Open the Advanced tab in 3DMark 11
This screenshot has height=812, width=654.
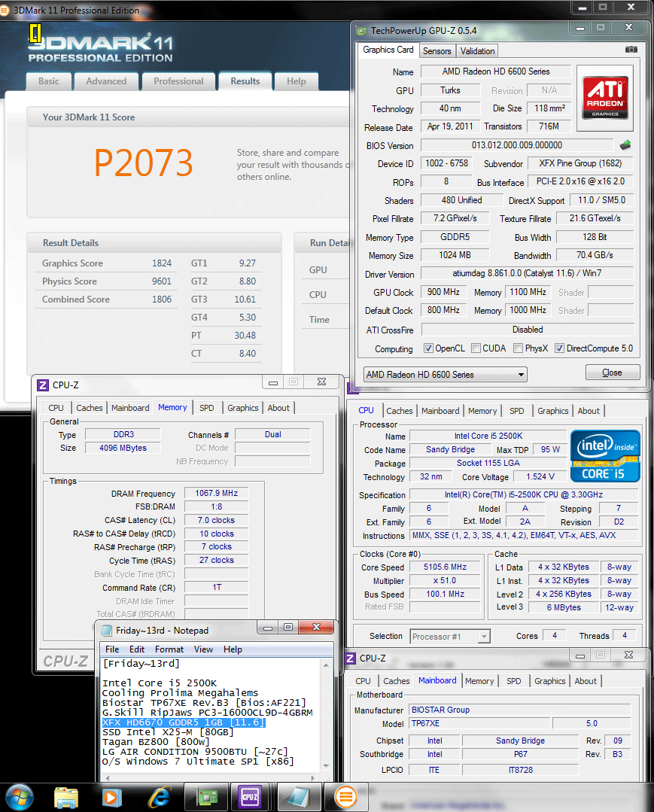106,81
